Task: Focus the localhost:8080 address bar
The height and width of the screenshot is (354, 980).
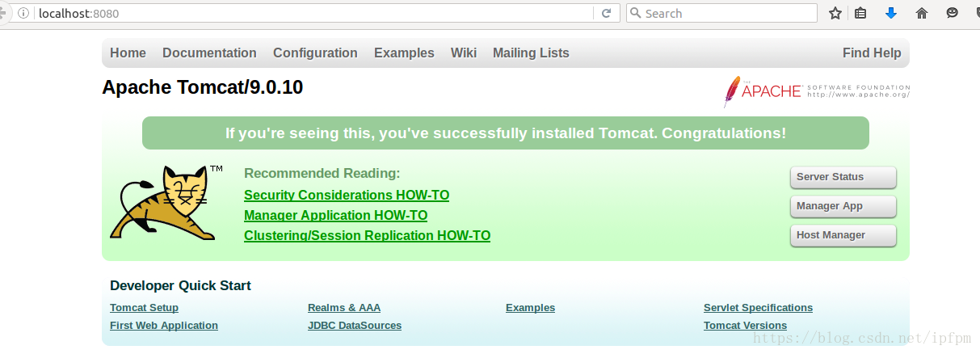Action: tap(315, 13)
